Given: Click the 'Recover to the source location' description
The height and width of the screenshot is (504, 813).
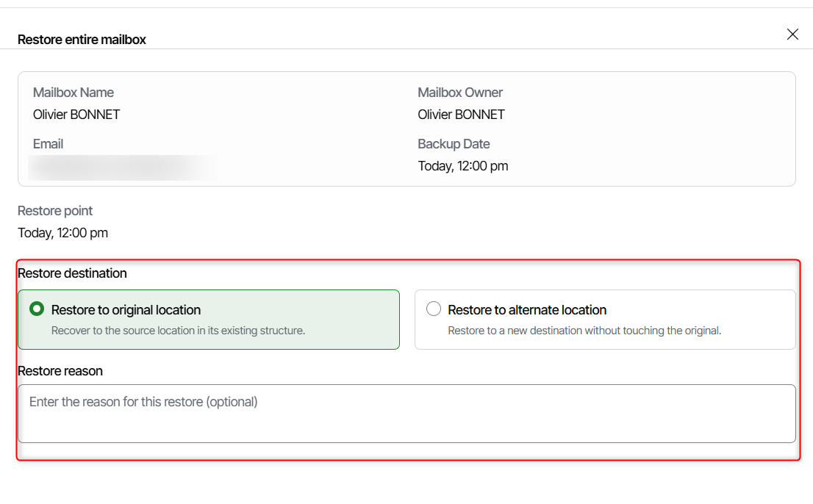Looking at the screenshot, I should [178, 331].
